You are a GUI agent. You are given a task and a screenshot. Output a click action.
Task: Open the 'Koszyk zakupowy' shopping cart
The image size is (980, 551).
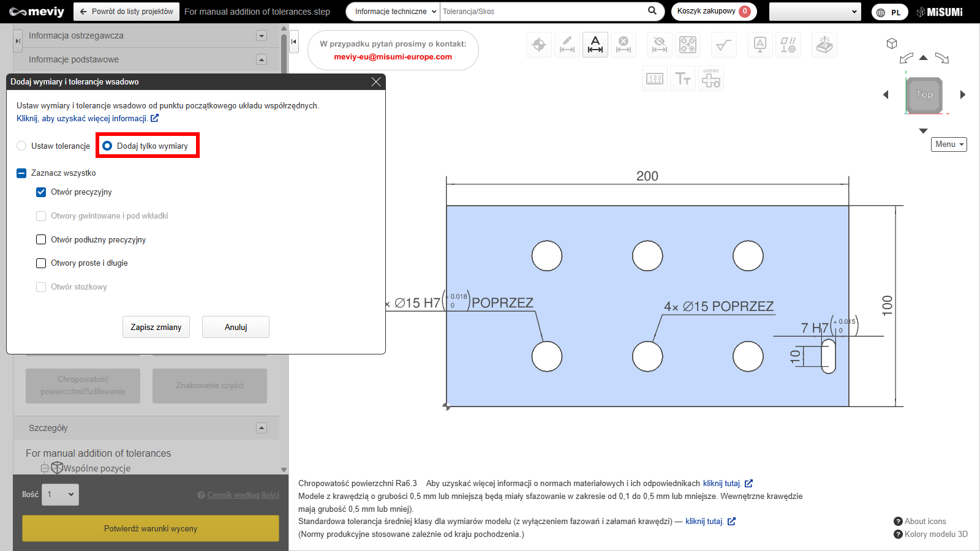coord(714,12)
